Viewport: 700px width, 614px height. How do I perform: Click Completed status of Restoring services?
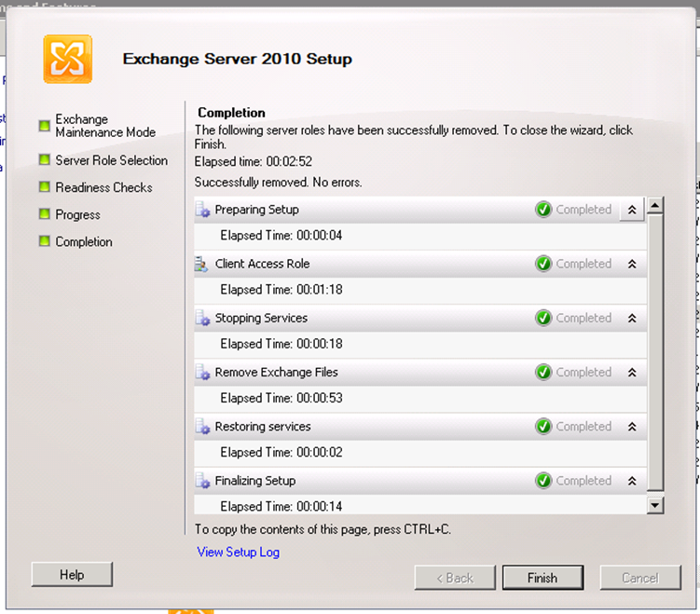(583, 427)
